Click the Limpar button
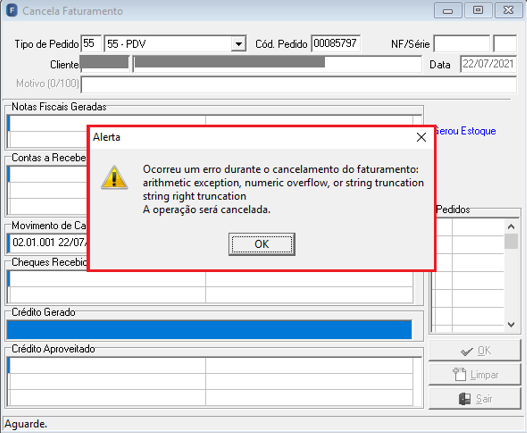This screenshot has height=433, width=527. pyautogui.click(x=475, y=375)
